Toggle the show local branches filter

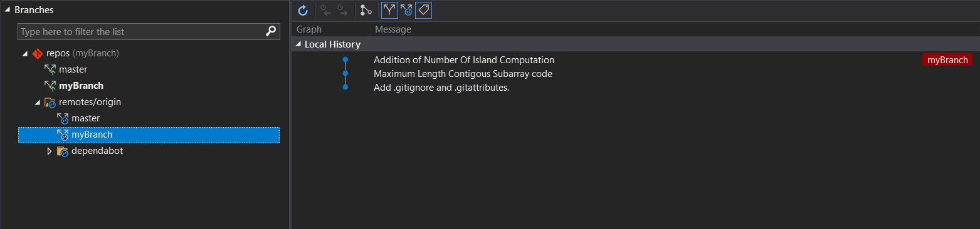pos(389,10)
